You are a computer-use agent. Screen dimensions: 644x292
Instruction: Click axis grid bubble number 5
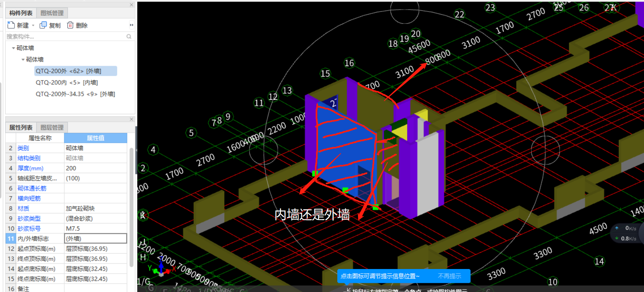click(x=191, y=133)
